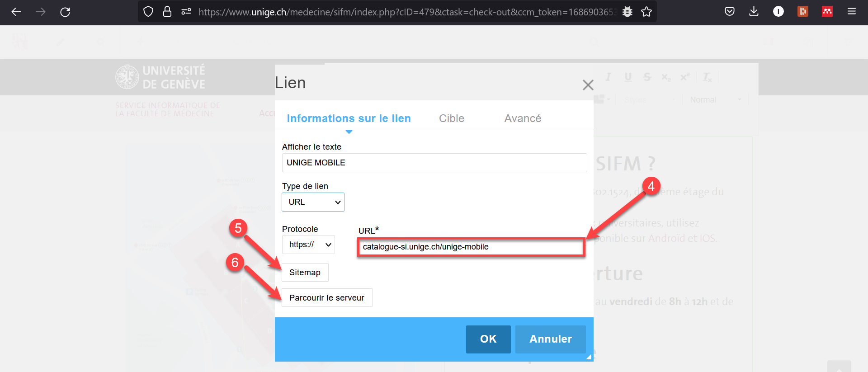The height and width of the screenshot is (372, 868).
Task: Confirm the link with OK
Action: [488, 339]
